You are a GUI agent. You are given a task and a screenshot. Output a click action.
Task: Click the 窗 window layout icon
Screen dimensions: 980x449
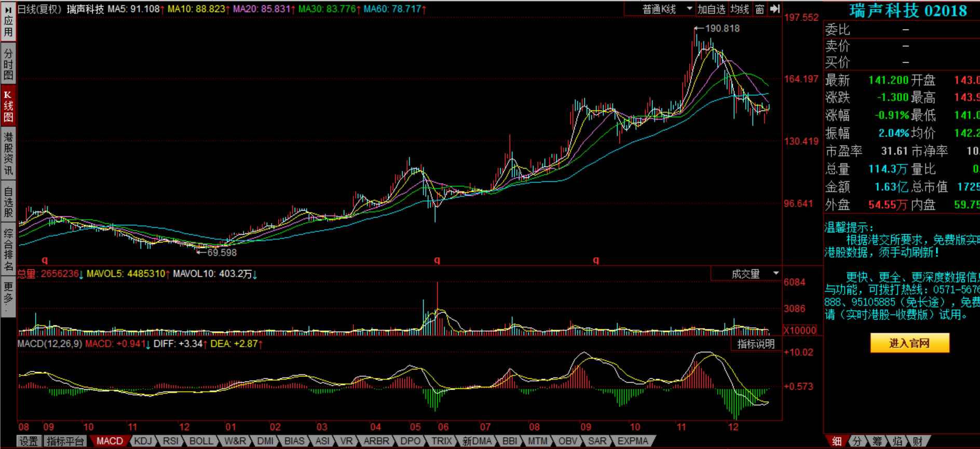[759, 9]
